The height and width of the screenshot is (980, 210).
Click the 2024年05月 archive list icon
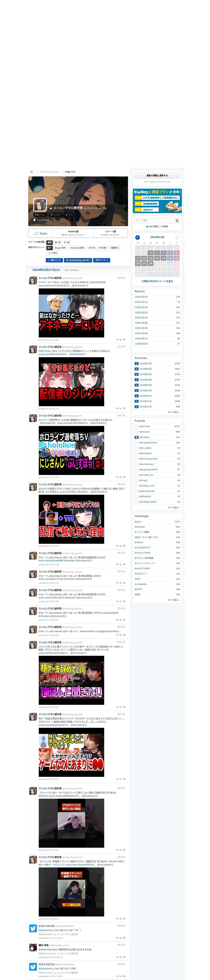click(136, 374)
